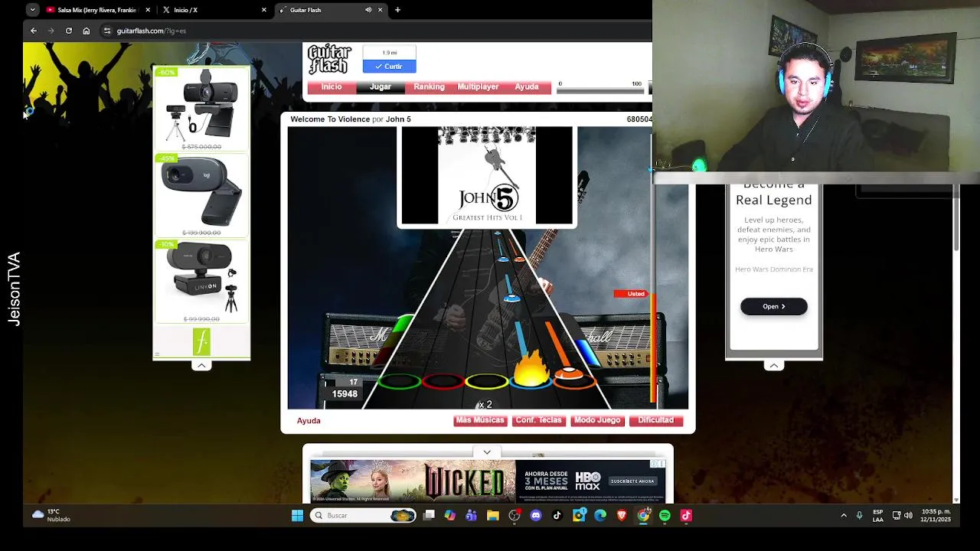Click the Open button in Hero Wars ad
This screenshot has width=980, height=551.
pos(773,306)
